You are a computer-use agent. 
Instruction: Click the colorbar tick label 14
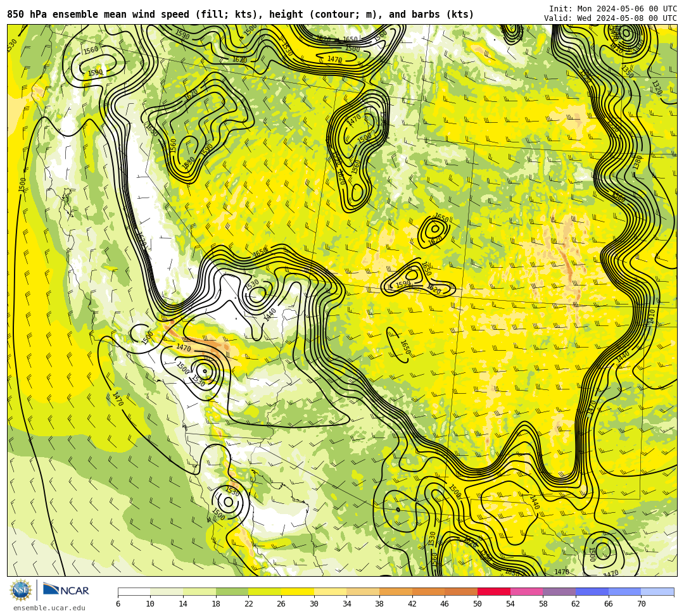pyautogui.click(x=183, y=604)
